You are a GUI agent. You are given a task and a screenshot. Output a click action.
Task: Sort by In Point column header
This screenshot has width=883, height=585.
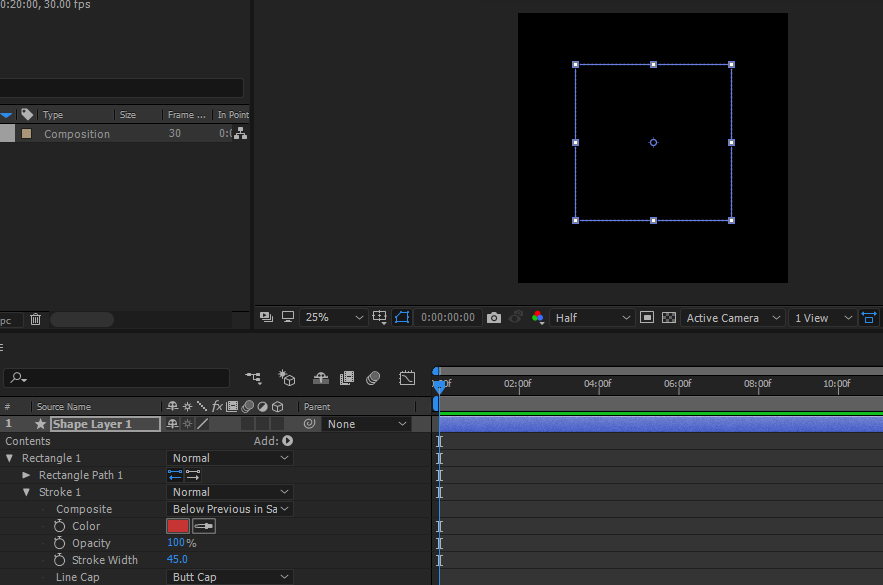click(233, 115)
